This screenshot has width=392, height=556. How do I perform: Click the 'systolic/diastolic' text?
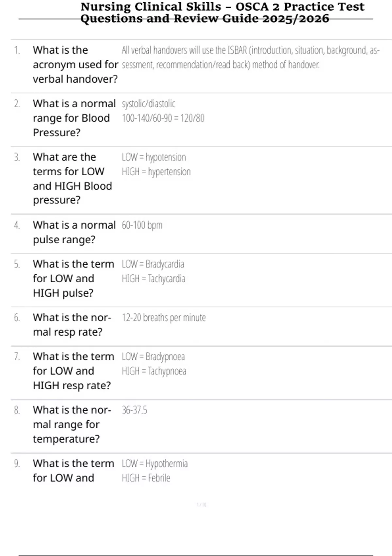[x=149, y=104]
